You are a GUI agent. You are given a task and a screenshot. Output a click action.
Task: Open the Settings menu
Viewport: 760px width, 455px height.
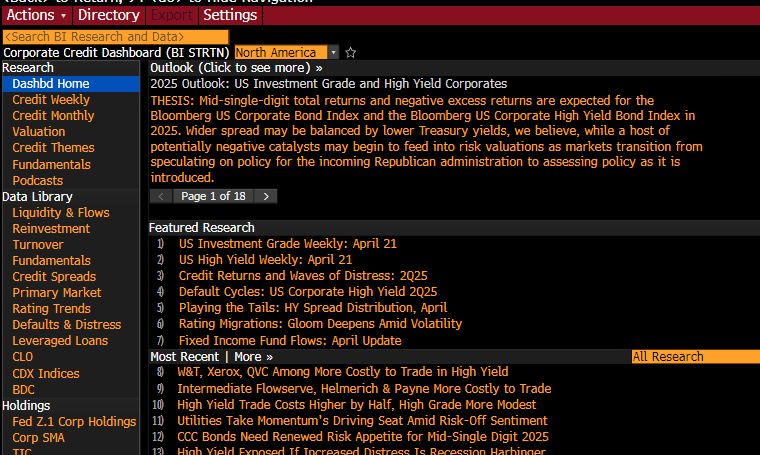pos(230,15)
